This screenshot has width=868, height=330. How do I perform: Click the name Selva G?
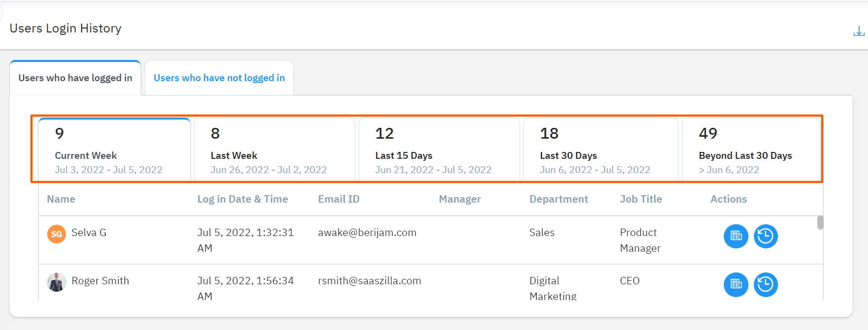(x=89, y=233)
